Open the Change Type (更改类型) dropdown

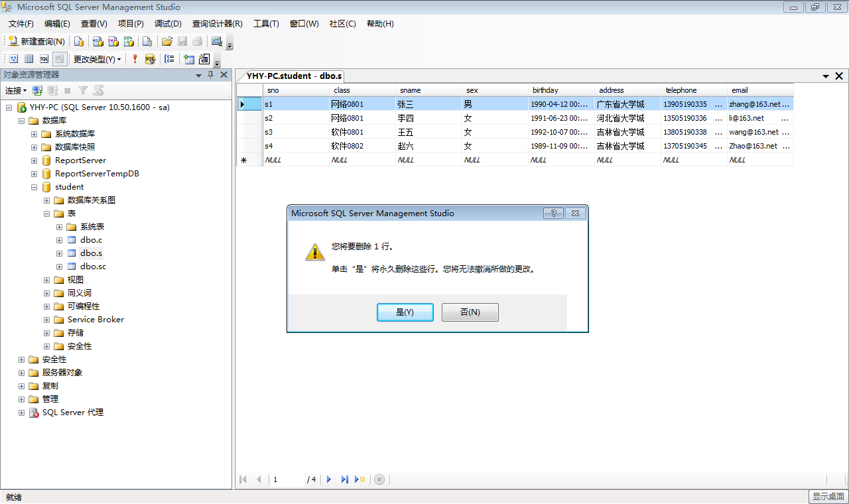click(97, 59)
